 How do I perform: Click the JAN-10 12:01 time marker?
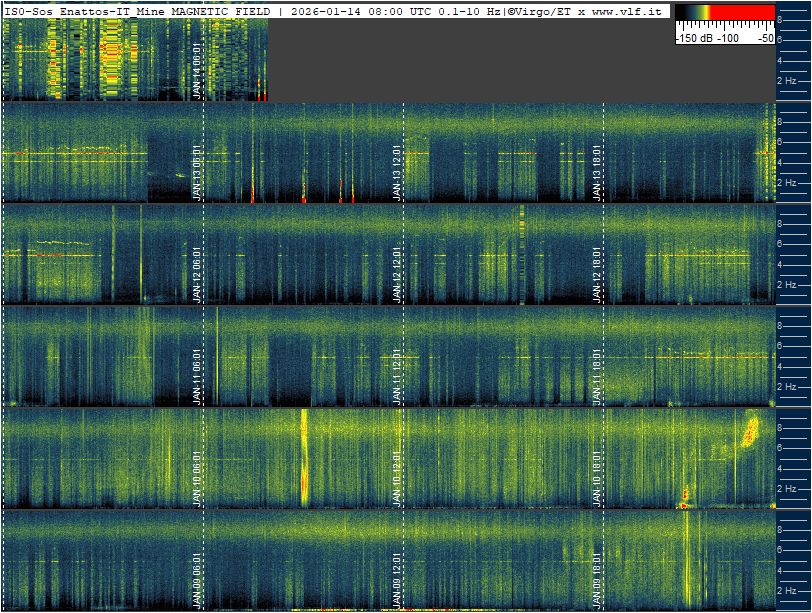397,479
